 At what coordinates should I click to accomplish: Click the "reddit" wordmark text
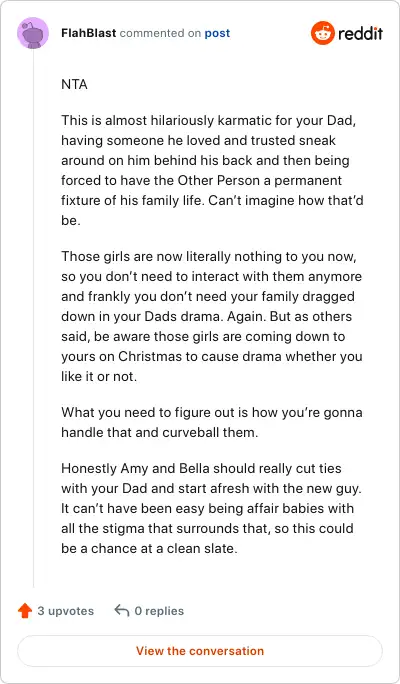pyautogui.click(x=360, y=33)
